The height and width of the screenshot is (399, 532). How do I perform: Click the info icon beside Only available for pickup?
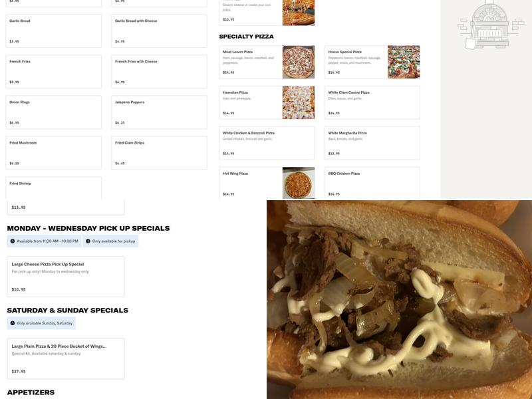88,241
